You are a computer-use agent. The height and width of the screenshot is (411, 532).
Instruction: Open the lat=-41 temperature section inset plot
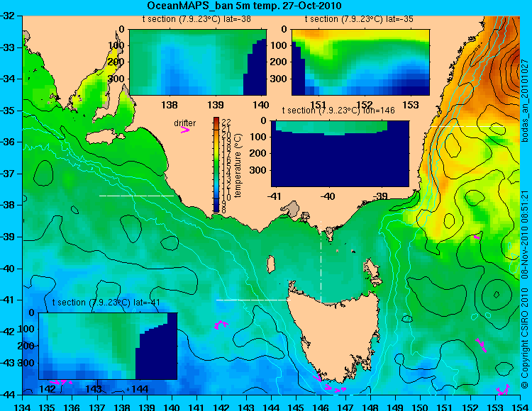click(x=108, y=346)
